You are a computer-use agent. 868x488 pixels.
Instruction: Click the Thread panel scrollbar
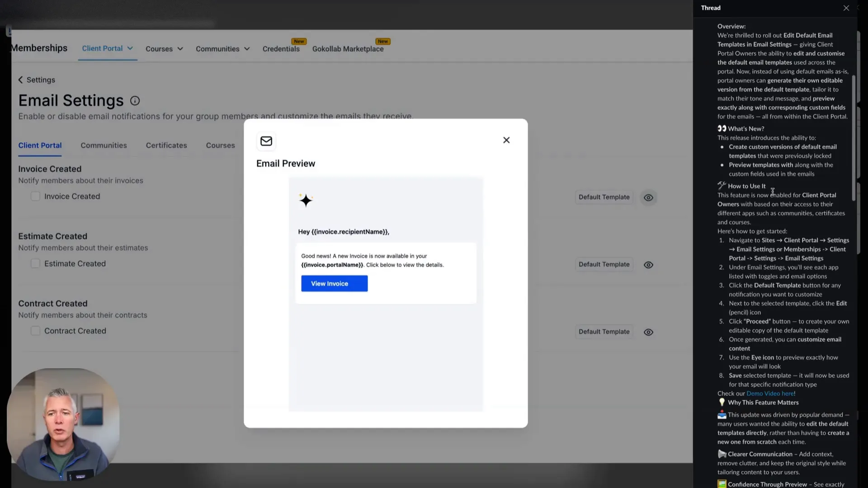[x=854, y=138]
